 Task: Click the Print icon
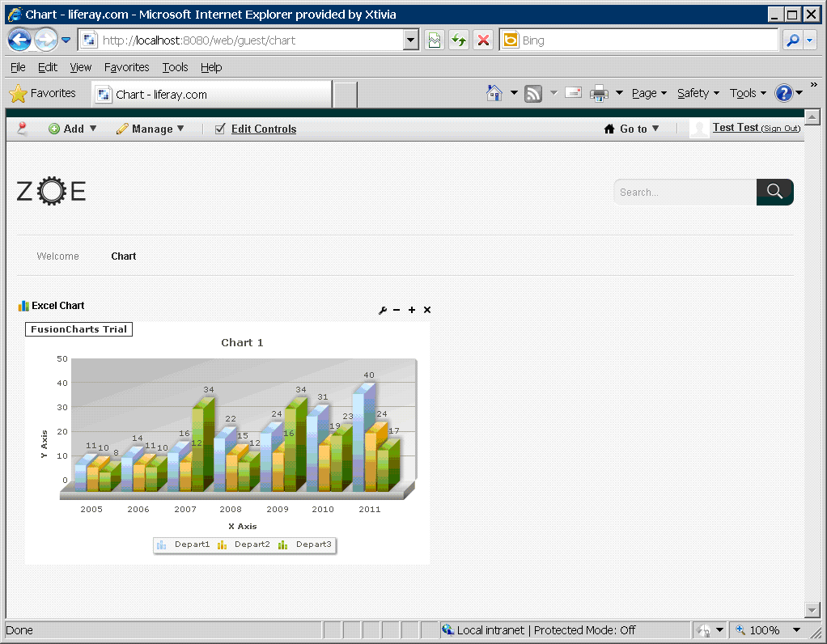click(599, 93)
